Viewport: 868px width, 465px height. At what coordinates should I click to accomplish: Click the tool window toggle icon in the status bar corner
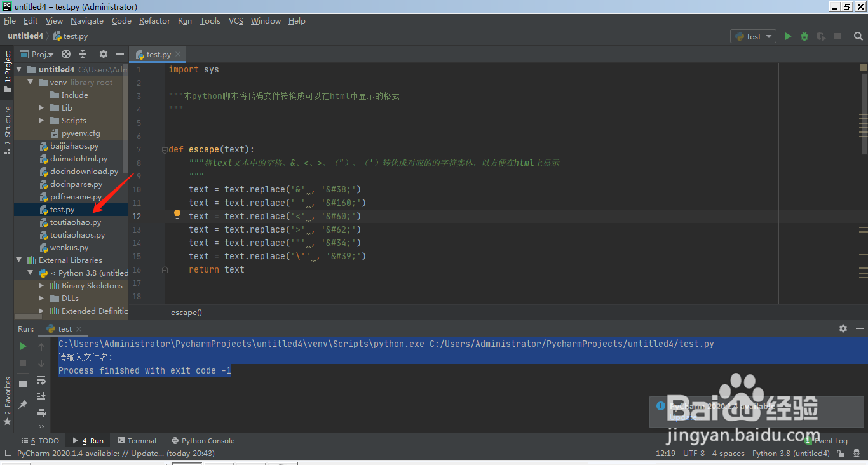8,454
